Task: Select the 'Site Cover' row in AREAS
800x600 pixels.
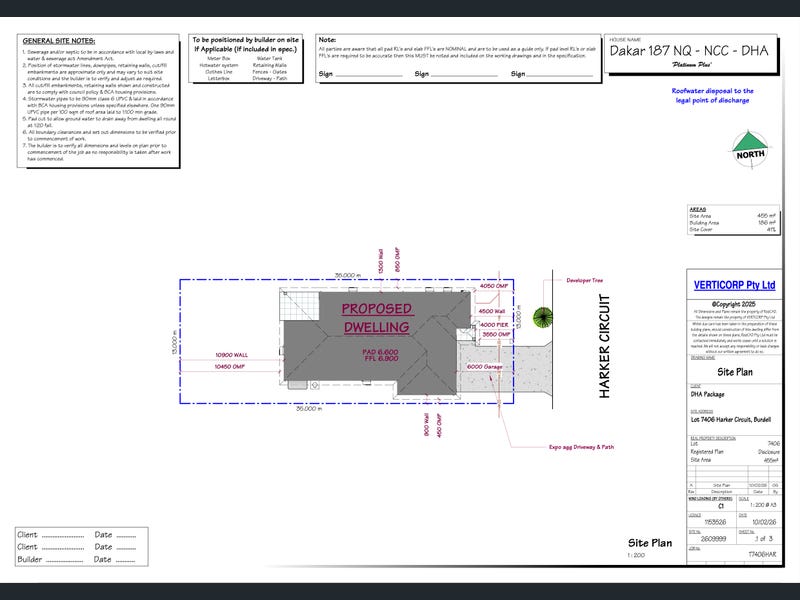Action: (733, 230)
